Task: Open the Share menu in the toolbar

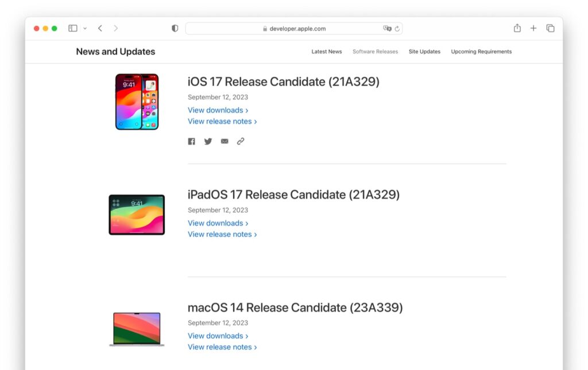Action: [517, 28]
